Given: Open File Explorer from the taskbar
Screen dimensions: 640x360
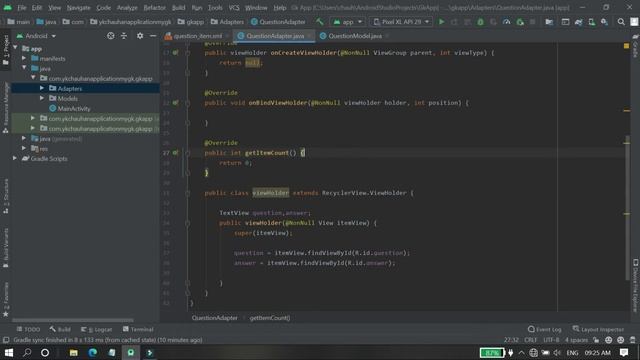Looking at the screenshot, I should pyautogui.click(x=73, y=353).
